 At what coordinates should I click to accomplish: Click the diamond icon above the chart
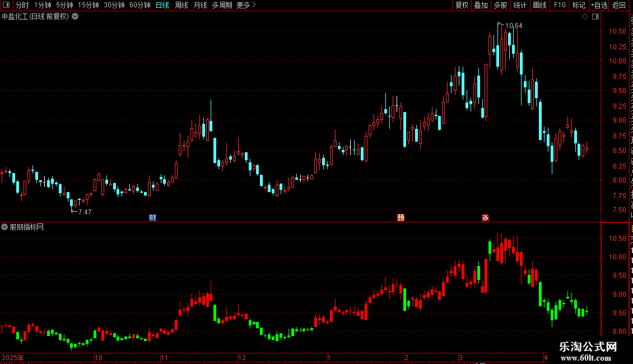[x=585, y=17]
